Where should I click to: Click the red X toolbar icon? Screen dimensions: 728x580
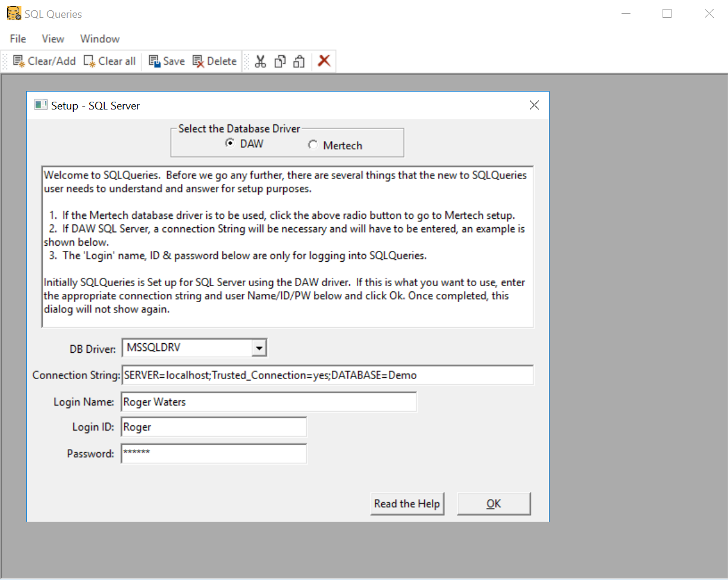[x=324, y=61]
